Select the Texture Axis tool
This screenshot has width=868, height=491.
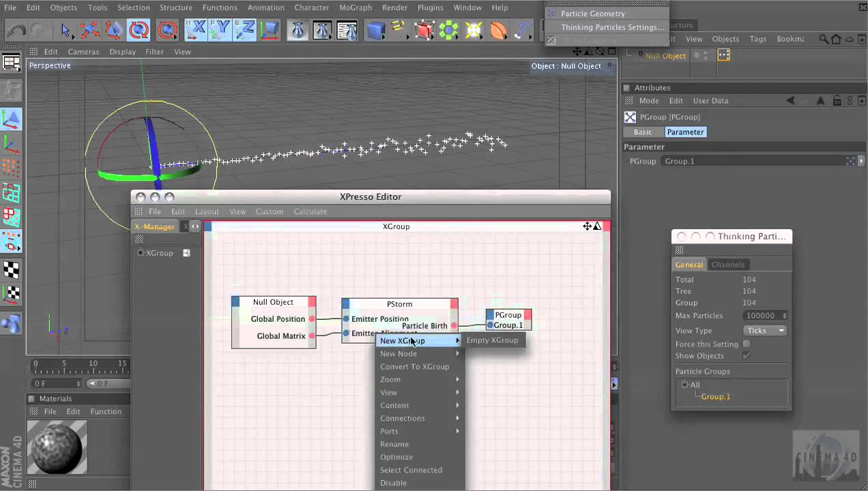click(x=12, y=295)
